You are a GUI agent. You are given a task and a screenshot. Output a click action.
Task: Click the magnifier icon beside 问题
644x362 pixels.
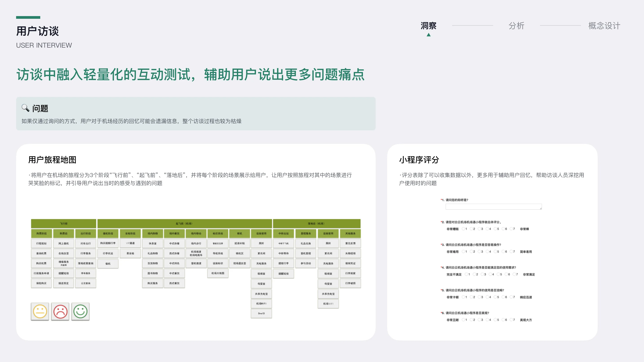pyautogui.click(x=25, y=108)
